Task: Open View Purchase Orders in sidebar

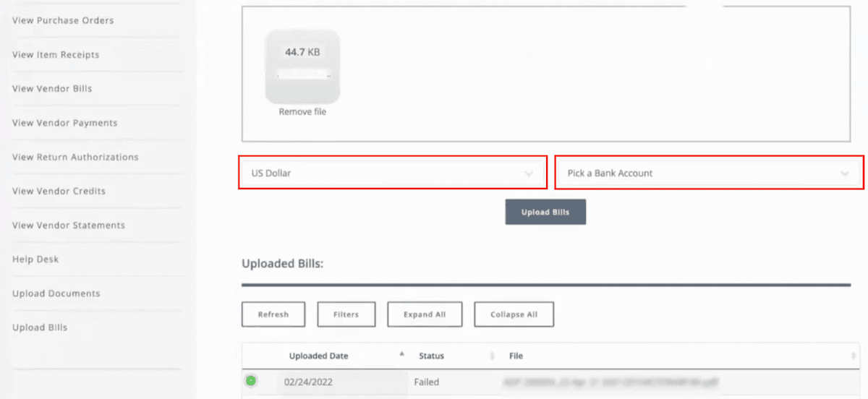Action: click(63, 20)
